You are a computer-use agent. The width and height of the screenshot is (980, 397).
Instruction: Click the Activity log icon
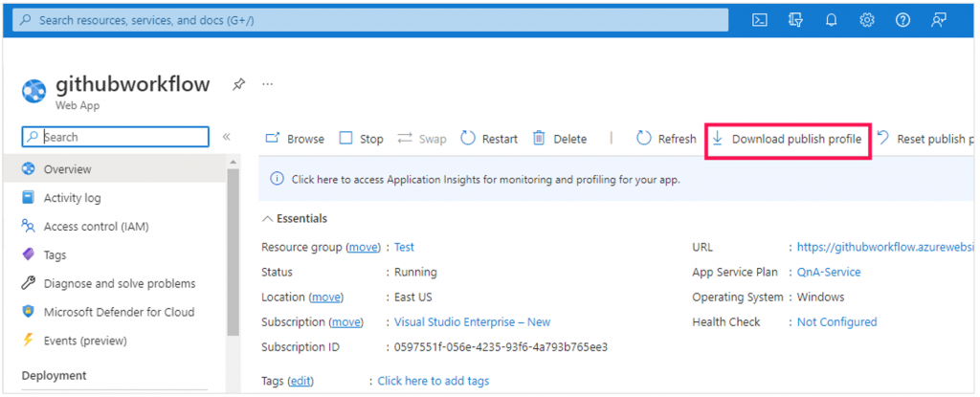[28, 198]
